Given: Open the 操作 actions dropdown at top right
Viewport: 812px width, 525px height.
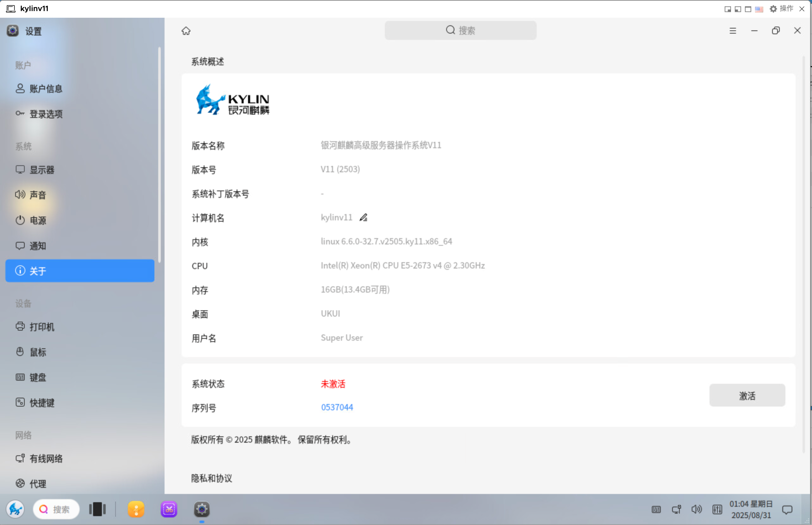Looking at the screenshot, I should pos(782,9).
